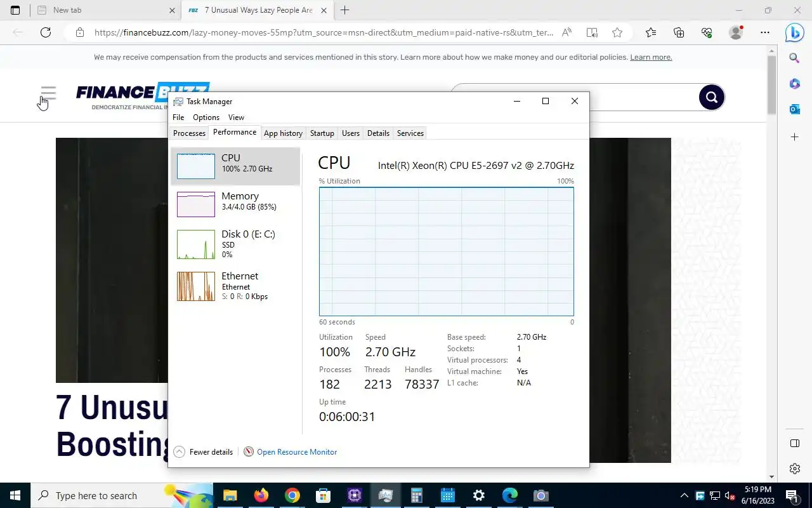Select Ethernet performance item
This screenshot has width=812, height=508.
pyautogui.click(x=235, y=286)
